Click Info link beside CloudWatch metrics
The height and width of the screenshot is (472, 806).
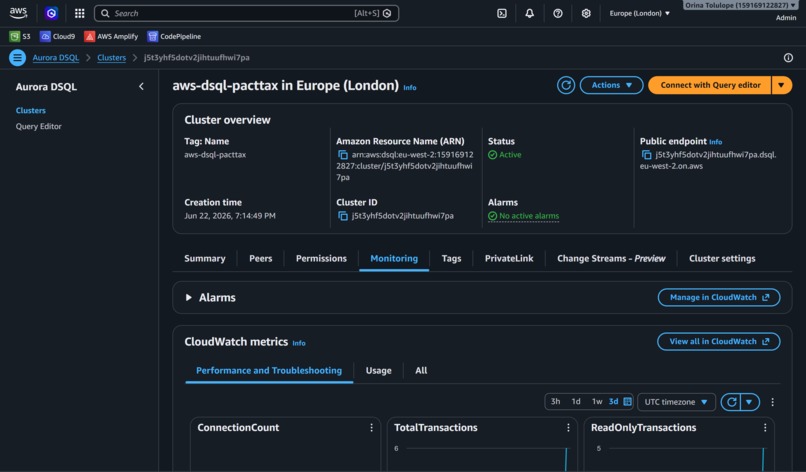299,343
